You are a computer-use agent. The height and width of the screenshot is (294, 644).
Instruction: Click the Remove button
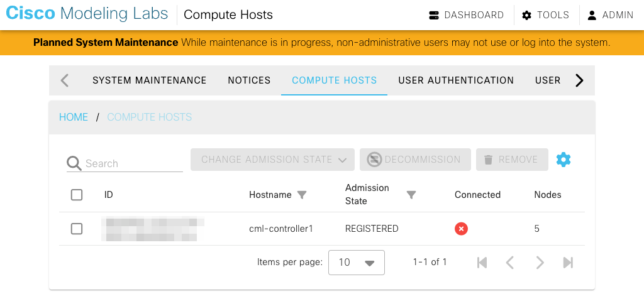[x=512, y=160]
